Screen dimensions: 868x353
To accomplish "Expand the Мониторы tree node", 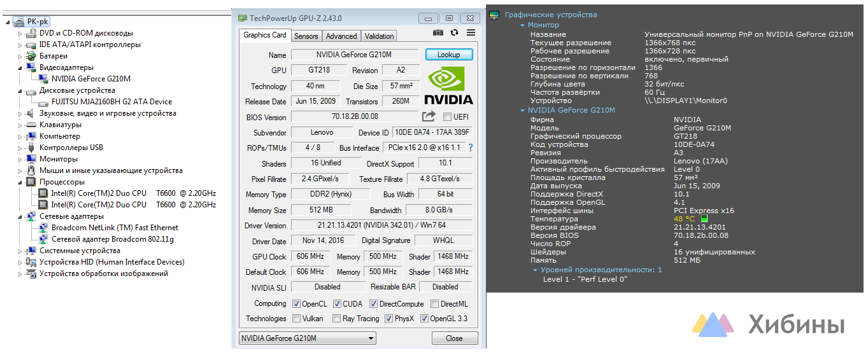I will point(20,159).
